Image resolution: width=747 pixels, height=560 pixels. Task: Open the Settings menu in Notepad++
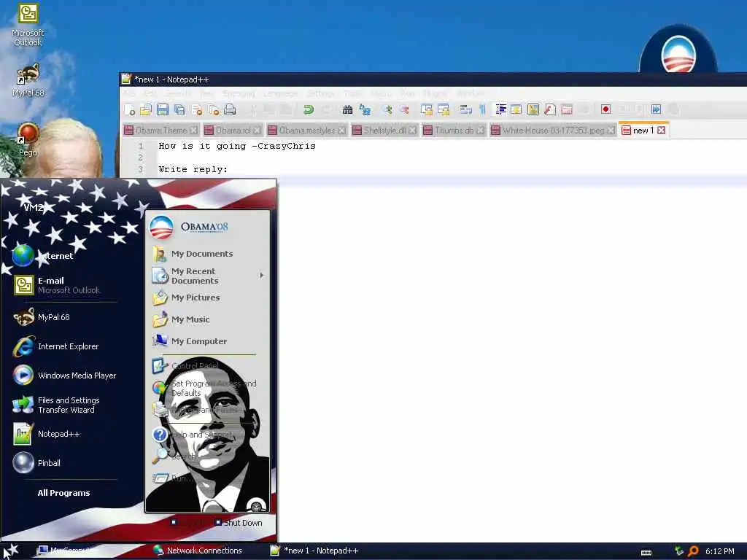320,93
